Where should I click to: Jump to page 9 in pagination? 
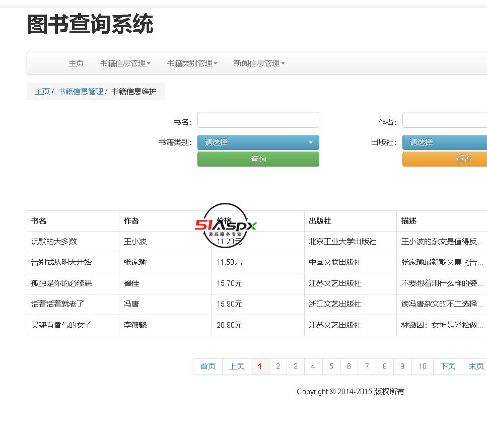pos(402,366)
